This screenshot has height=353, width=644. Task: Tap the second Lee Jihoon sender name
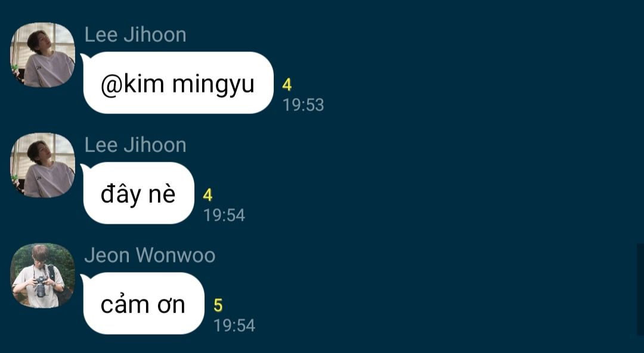[x=135, y=145]
